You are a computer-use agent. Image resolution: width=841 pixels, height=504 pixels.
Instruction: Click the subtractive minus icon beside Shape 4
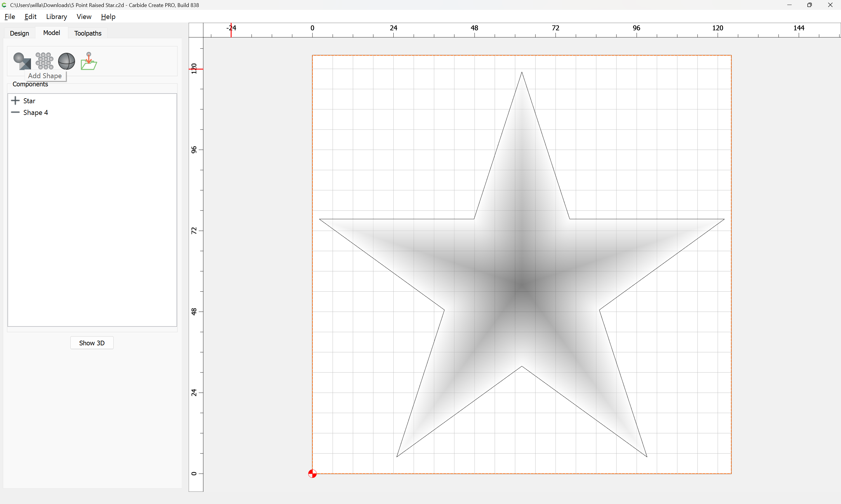(15, 112)
